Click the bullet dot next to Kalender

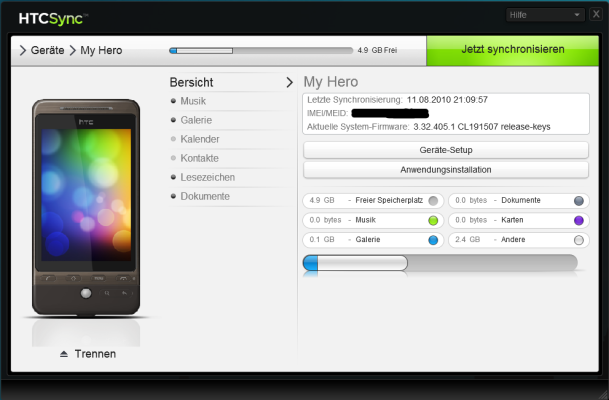pos(173,139)
